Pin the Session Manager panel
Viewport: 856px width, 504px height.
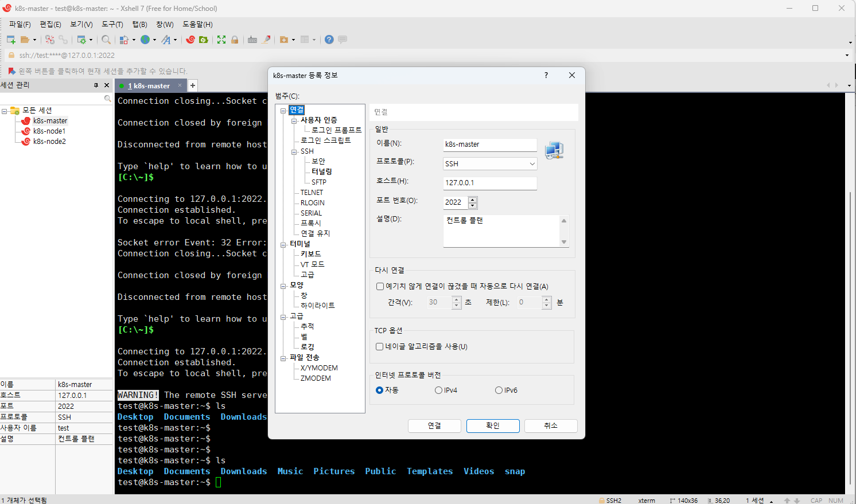point(96,85)
